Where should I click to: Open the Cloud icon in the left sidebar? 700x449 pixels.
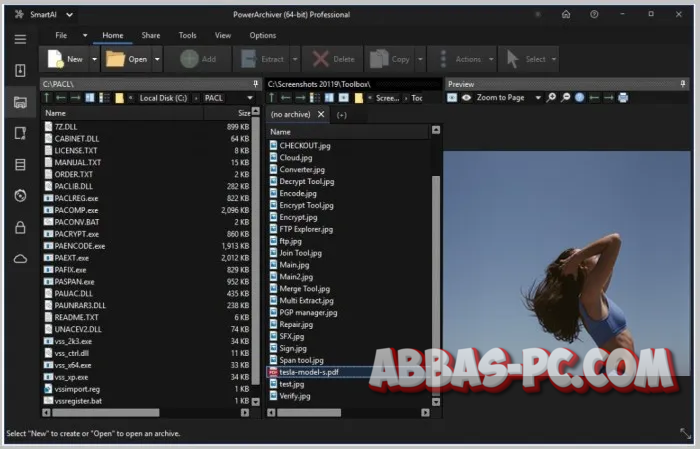20,258
